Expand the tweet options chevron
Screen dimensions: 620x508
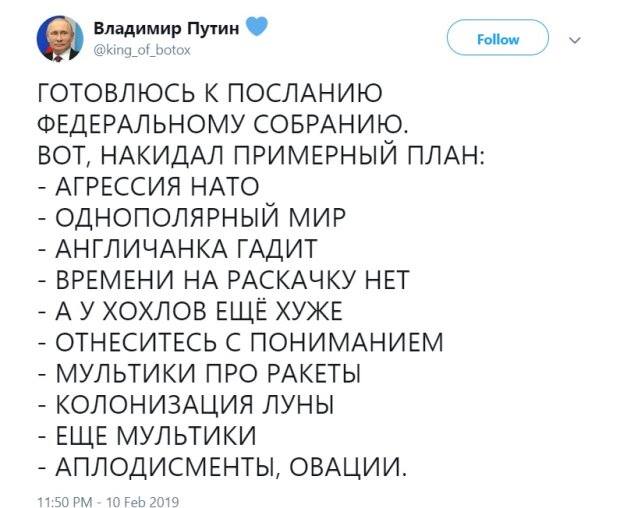[x=575, y=40]
